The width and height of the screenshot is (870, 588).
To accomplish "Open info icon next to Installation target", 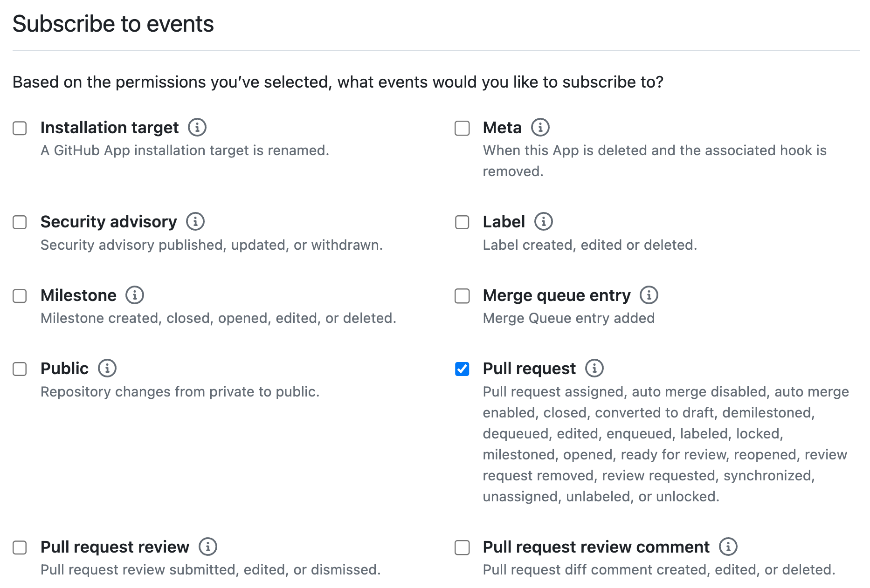I will [197, 127].
